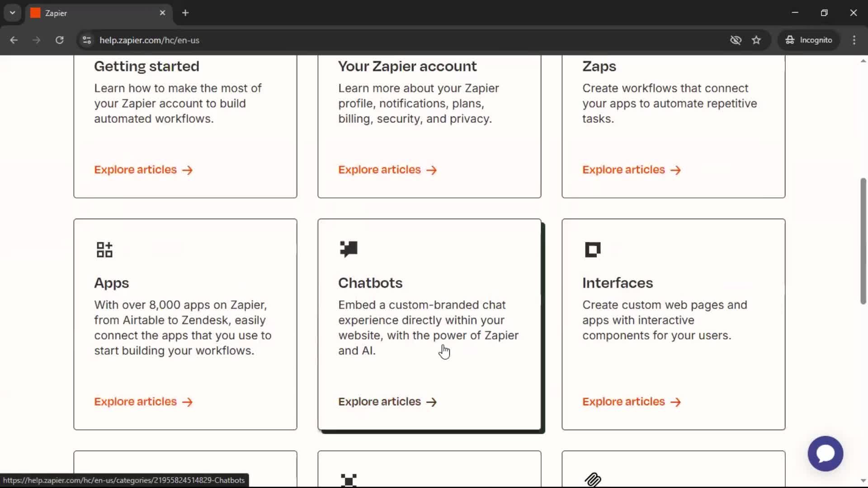Explore articles under Your Zapier account
This screenshot has height=488, width=868.
coord(387,170)
